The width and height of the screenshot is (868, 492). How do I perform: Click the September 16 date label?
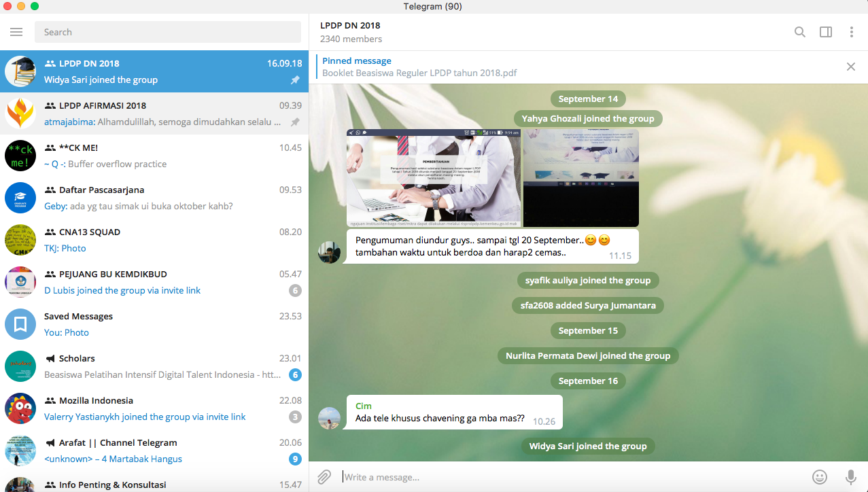click(x=588, y=381)
